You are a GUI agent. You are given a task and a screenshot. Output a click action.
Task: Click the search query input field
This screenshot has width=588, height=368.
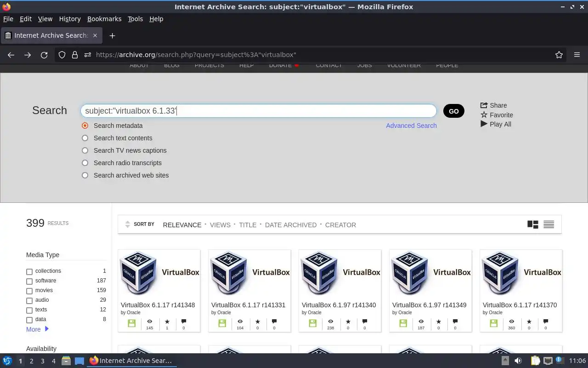point(258,111)
